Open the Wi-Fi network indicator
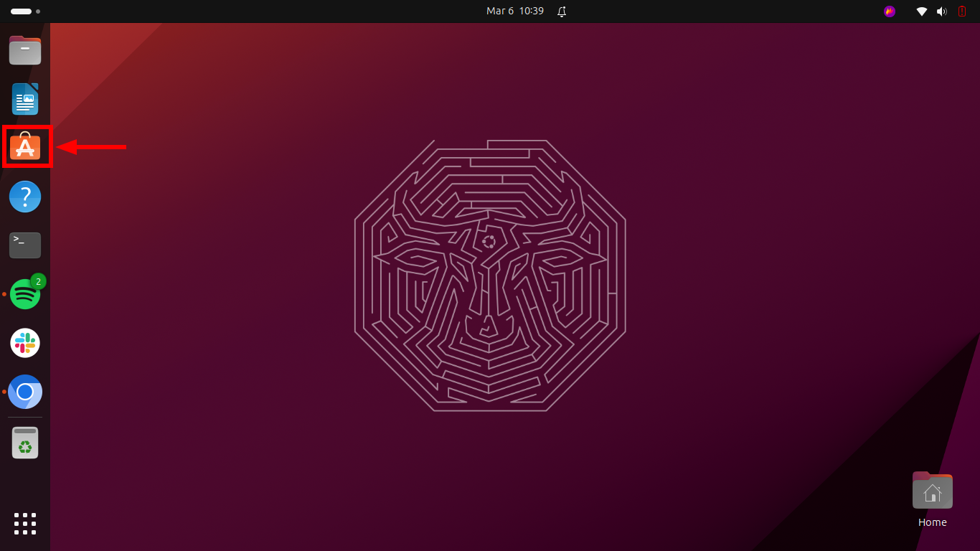 coord(922,11)
